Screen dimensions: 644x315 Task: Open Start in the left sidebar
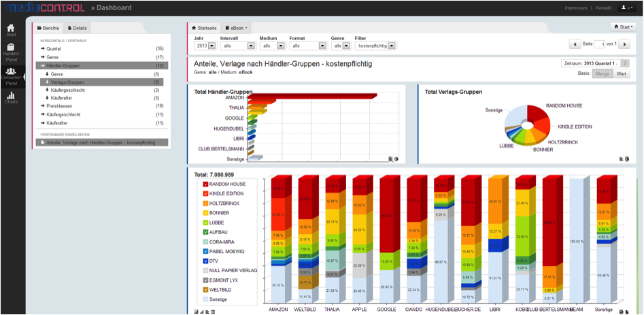tap(11, 31)
